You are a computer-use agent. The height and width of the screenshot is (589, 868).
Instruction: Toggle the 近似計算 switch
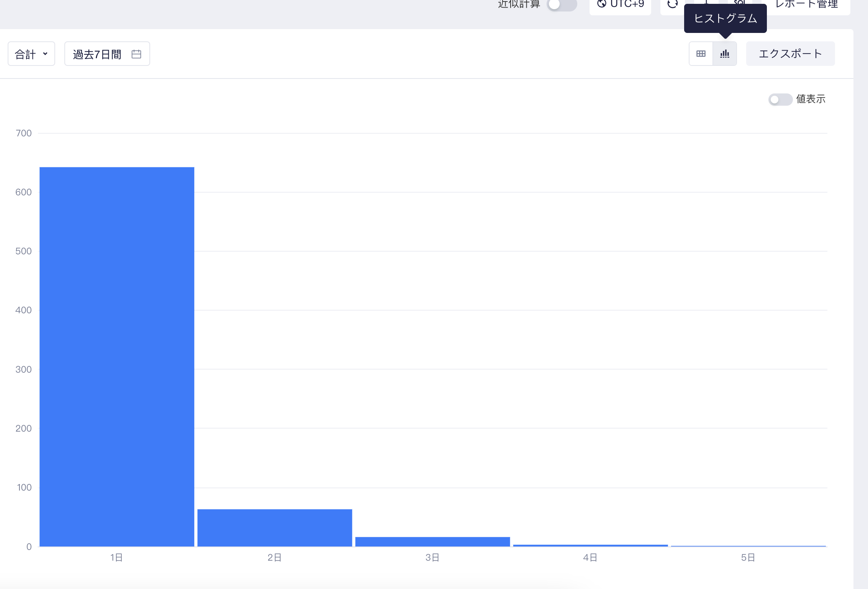point(562,5)
